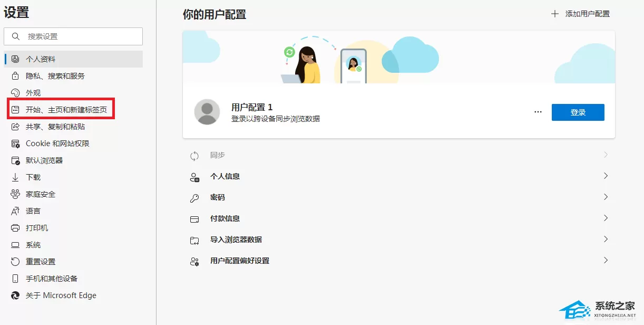
Task: Select the 隐私、搜索和服务 lock icon
Action: tap(15, 76)
